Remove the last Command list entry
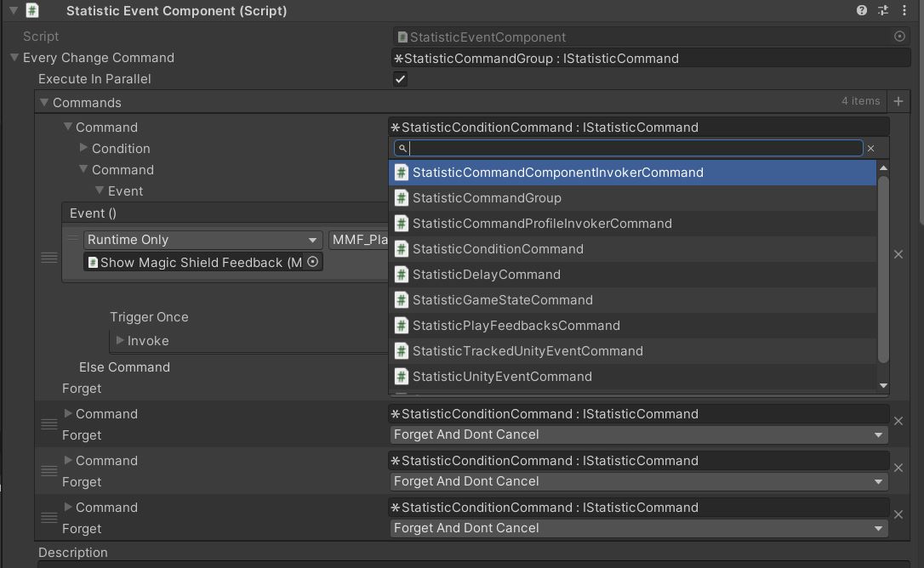 click(x=898, y=514)
